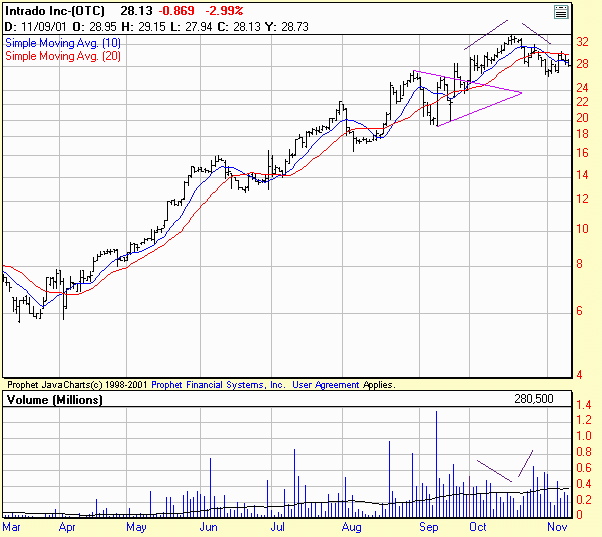The image size is (602, 537).
Task: Click the last price 28.13 in title
Action: click(136, 11)
